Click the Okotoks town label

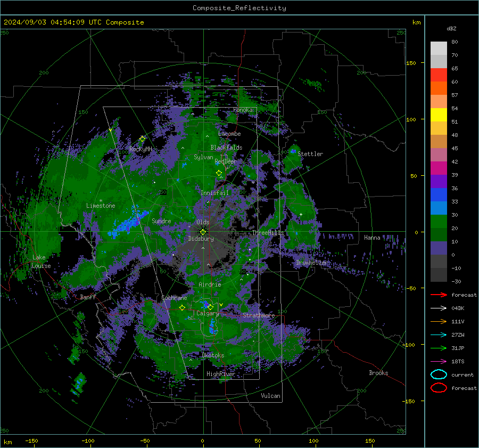click(213, 355)
